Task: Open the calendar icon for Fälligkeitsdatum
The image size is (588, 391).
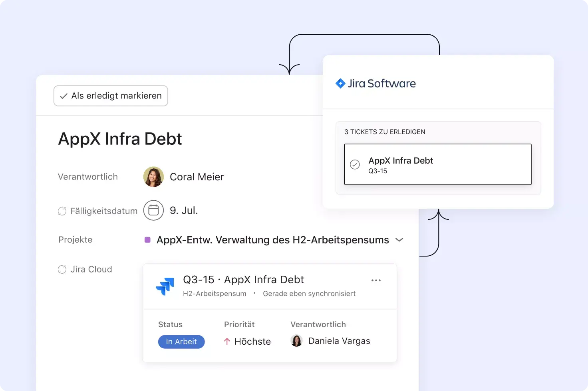Action: click(x=153, y=210)
